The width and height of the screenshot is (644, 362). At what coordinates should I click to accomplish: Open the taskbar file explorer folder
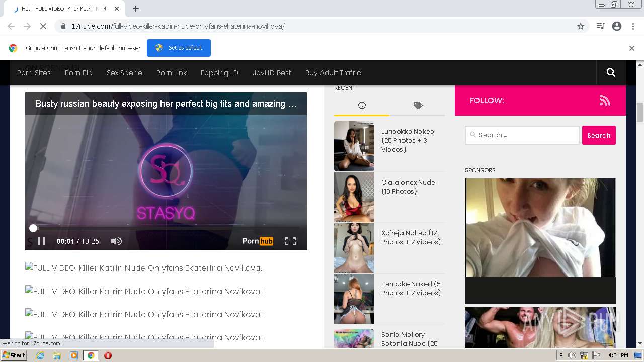point(57,355)
